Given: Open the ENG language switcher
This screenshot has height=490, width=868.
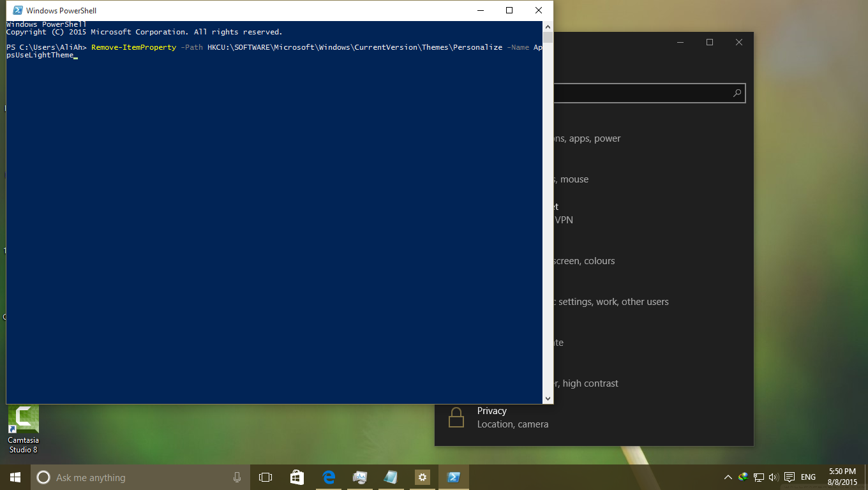Looking at the screenshot, I should [x=807, y=477].
